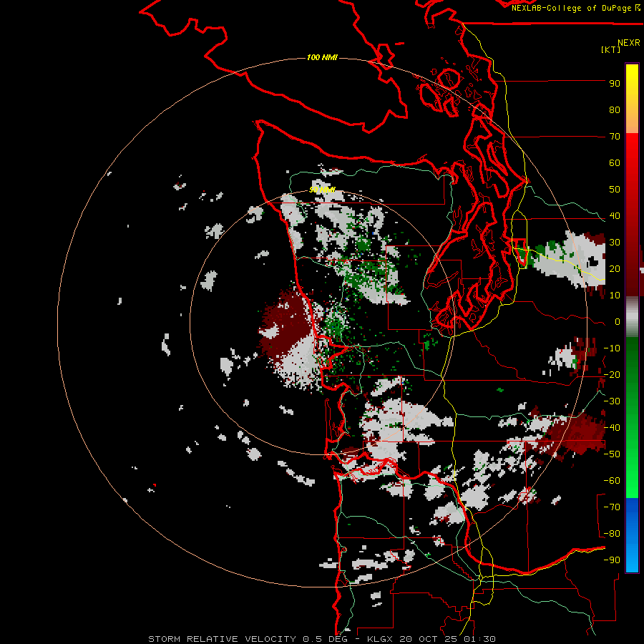Click the -50 value on velocity scale
644x644 pixels.
[612, 454]
